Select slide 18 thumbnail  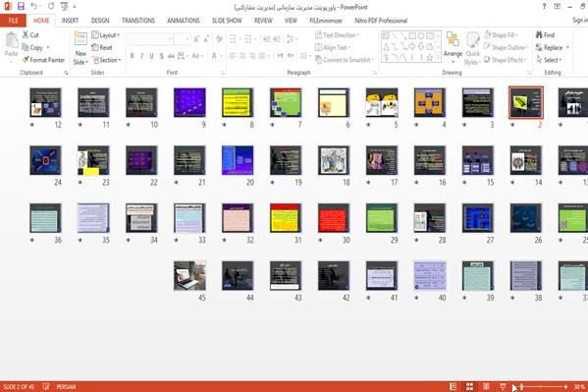click(334, 160)
